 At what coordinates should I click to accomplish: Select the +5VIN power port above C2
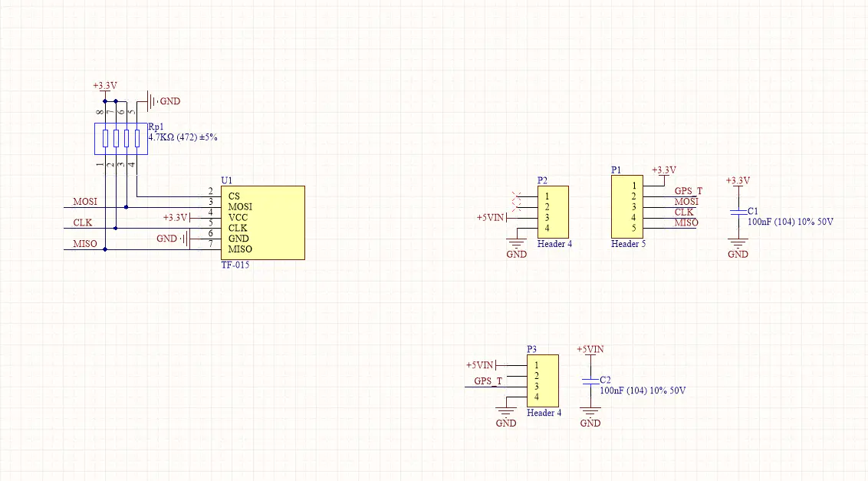pyautogui.click(x=590, y=350)
